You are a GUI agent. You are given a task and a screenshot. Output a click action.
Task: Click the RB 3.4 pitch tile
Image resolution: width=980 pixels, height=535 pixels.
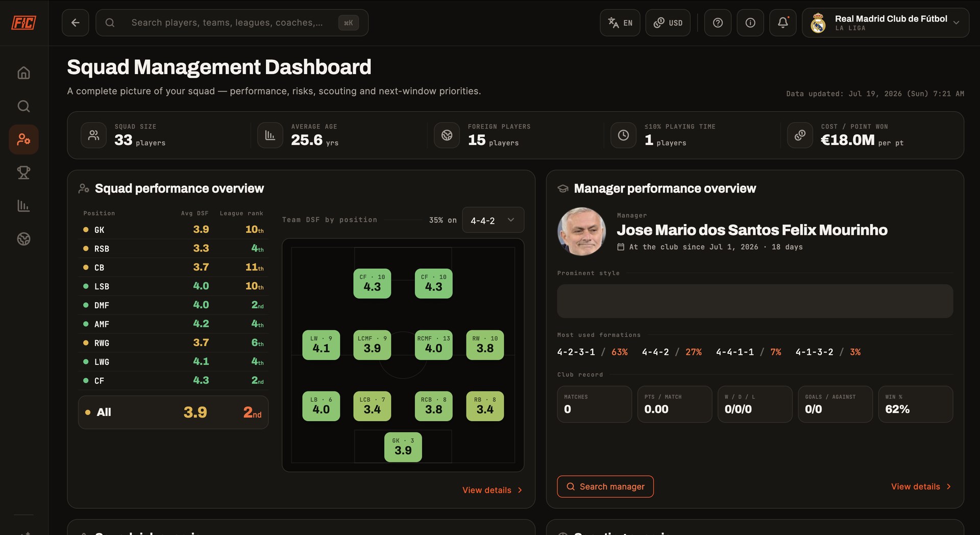pos(485,406)
